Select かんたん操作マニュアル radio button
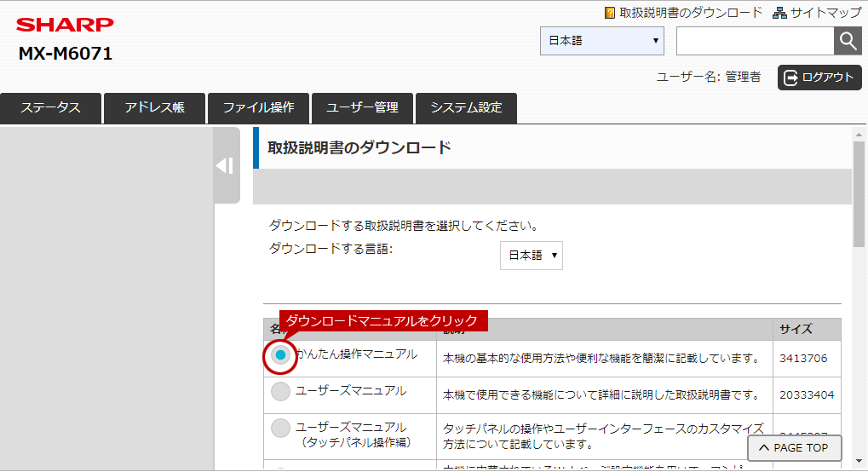 (280, 354)
